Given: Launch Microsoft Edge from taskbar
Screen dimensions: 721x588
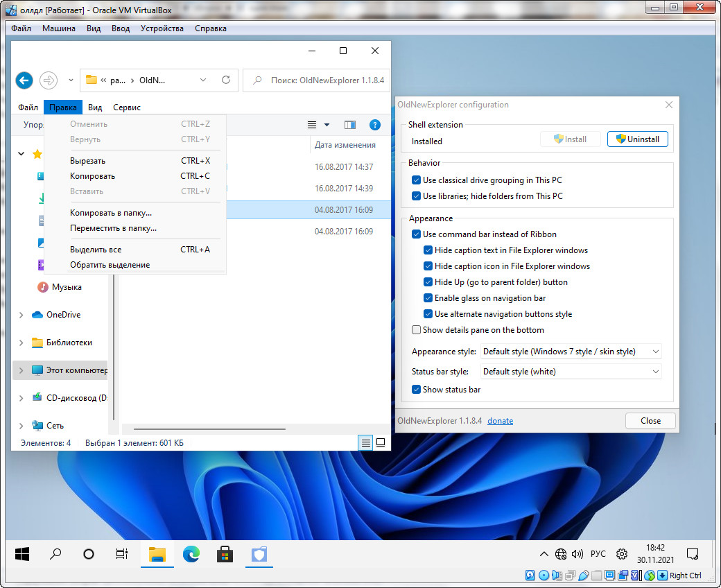Looking at the screenshot, I should pos(191,555).
